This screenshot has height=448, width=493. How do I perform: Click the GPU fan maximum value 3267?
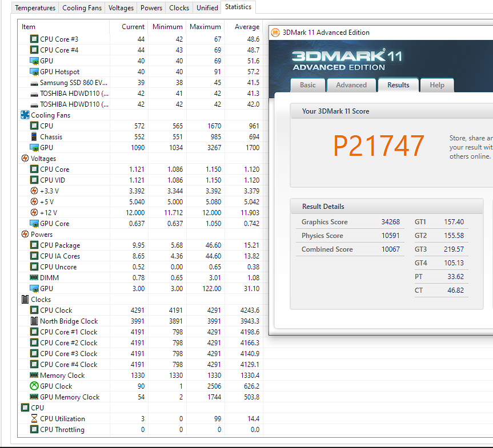pyautogui.click(x=214, y=147)
